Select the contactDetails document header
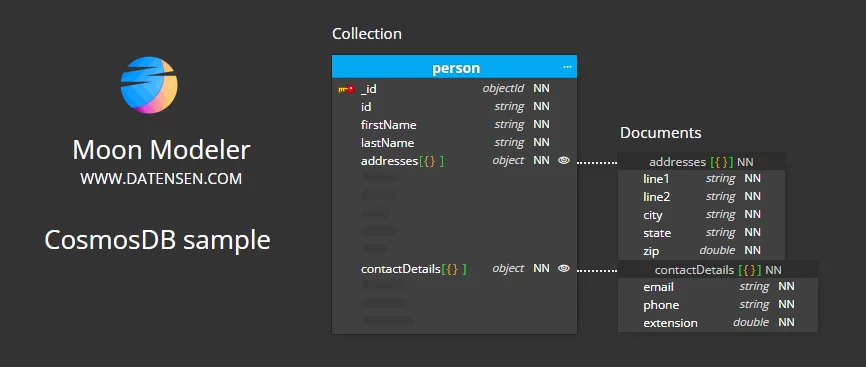The height and width of the screenshot is (367, 866). pyautogui.click(x=717, y=270)
